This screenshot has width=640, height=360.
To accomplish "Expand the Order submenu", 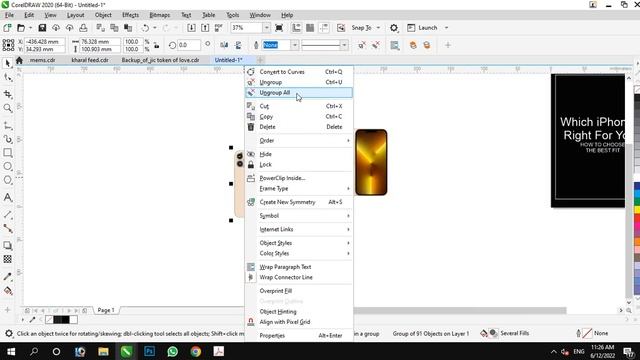I will 299,140.
